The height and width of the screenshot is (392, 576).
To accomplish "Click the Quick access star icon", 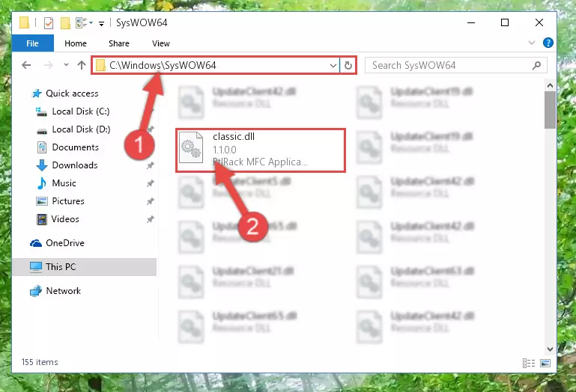I will [37, 94].
